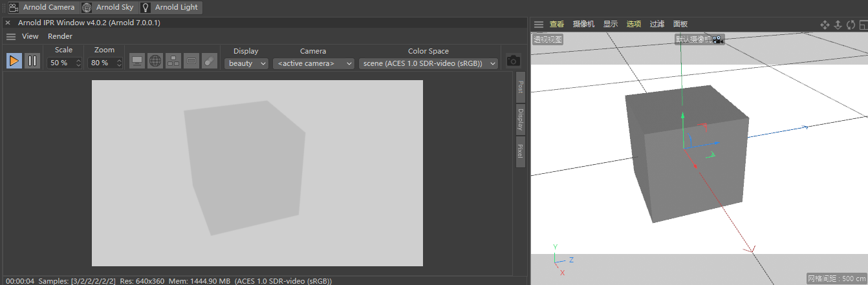The image size is (868, 285).
Task: Click the Arnold Sky button
Action: [111, 8]
